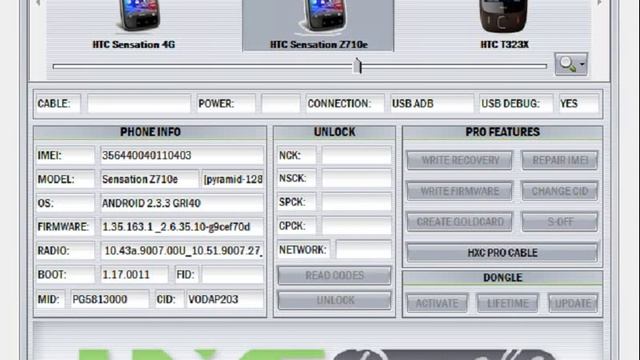Click the WRITE FIRMWARE button
The width and height of the screenshot is (640, 360).
[460, 191]
